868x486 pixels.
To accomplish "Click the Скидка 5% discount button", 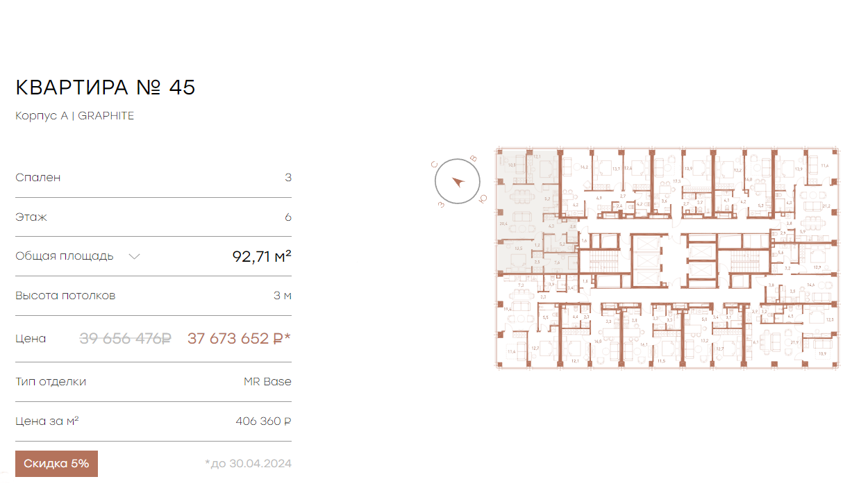I will 56,464.
